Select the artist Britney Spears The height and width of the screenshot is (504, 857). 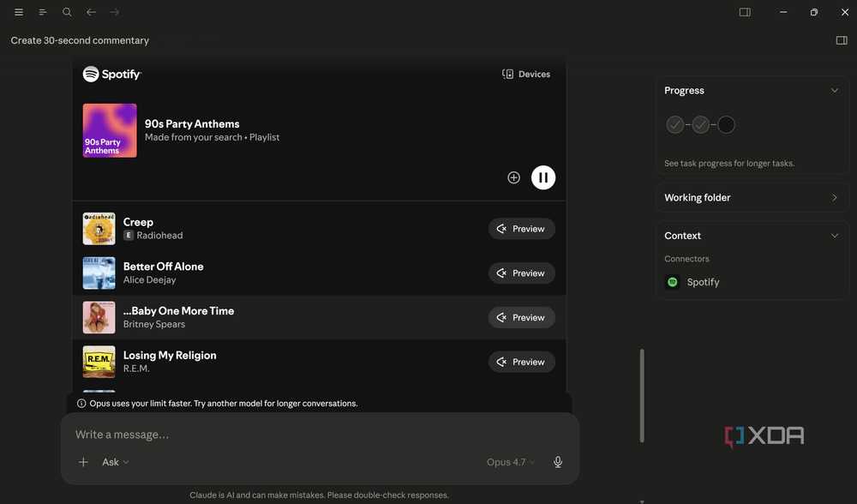tap(154, 324)
